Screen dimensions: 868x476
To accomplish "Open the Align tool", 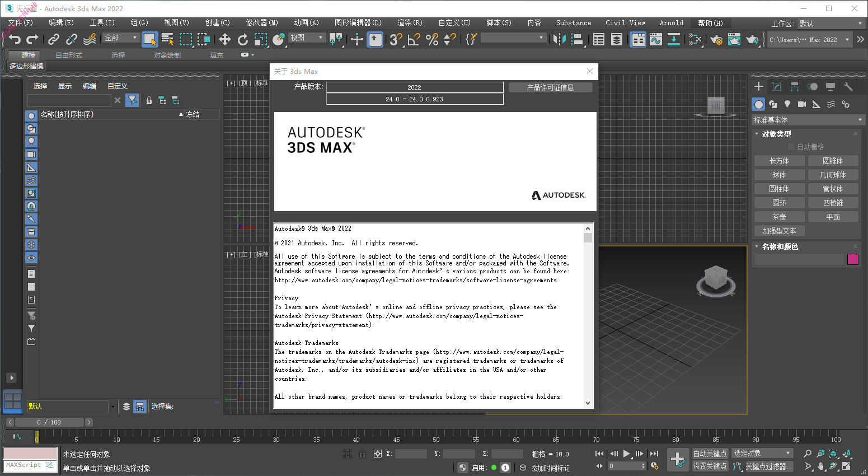I will click(578, 39).
